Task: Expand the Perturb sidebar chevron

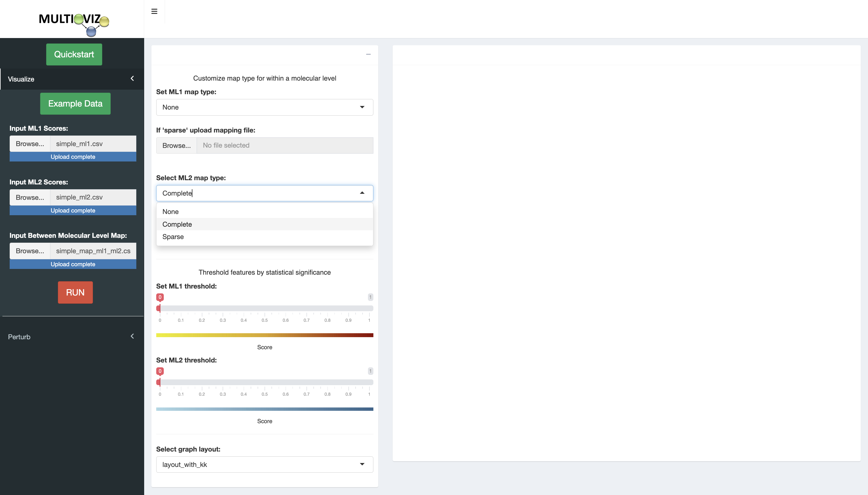Action: pos(132,336)
